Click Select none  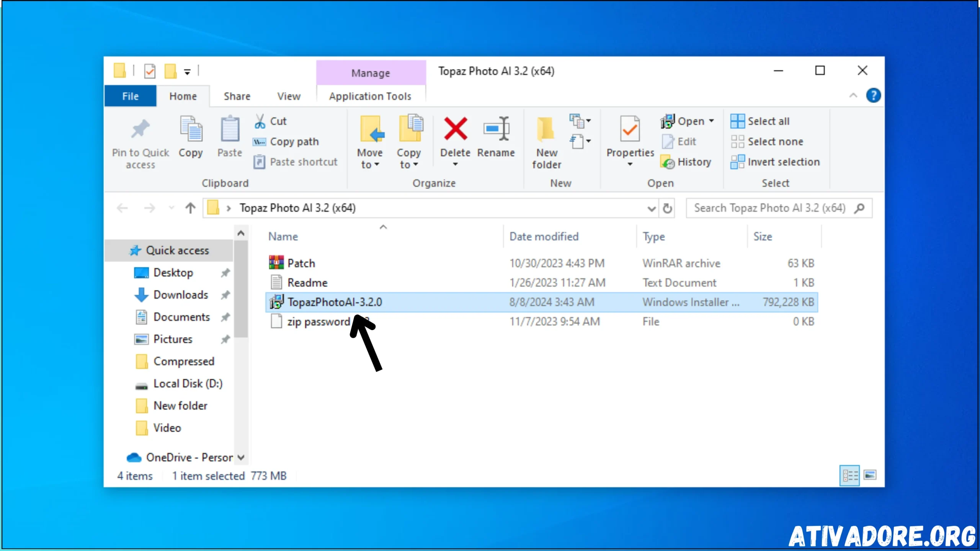(x=767, y=142)
